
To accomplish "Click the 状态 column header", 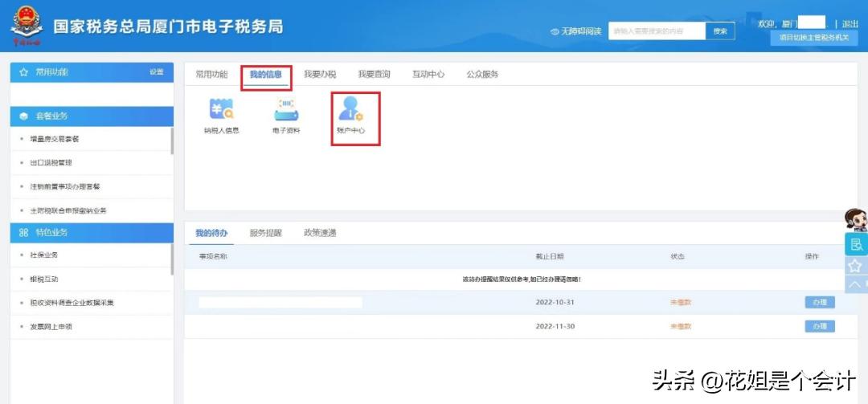I will (x=678, y=257).
